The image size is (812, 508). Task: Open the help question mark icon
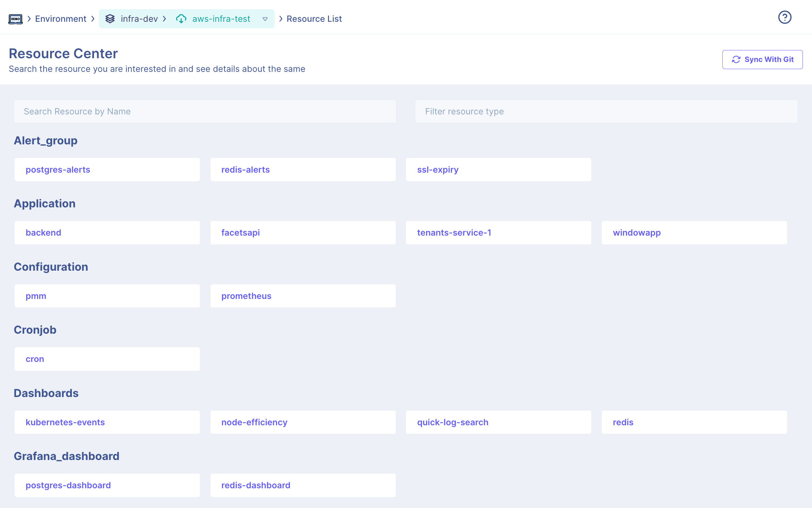pyautogui.click(x=784, y=17)
